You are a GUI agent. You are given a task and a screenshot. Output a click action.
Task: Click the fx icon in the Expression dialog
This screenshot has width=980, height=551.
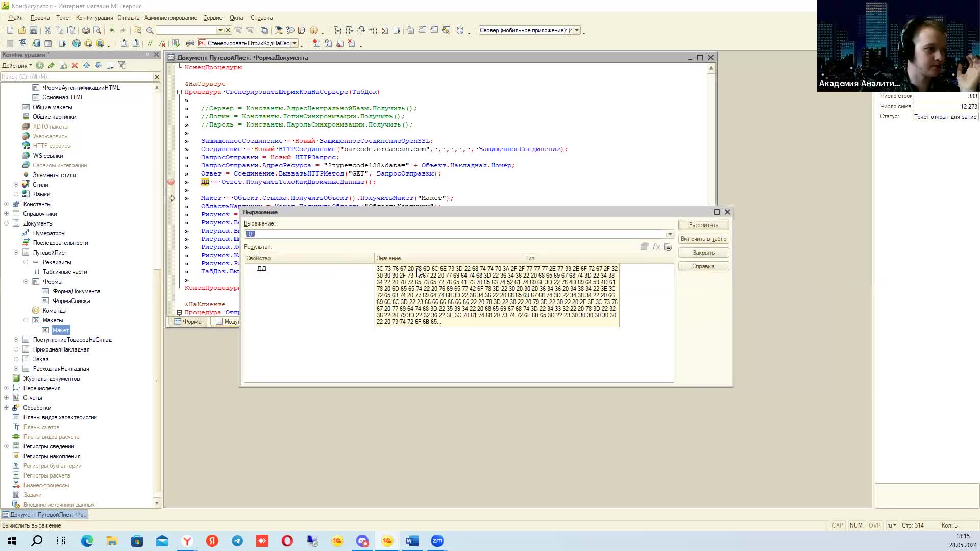click(656, 247)
